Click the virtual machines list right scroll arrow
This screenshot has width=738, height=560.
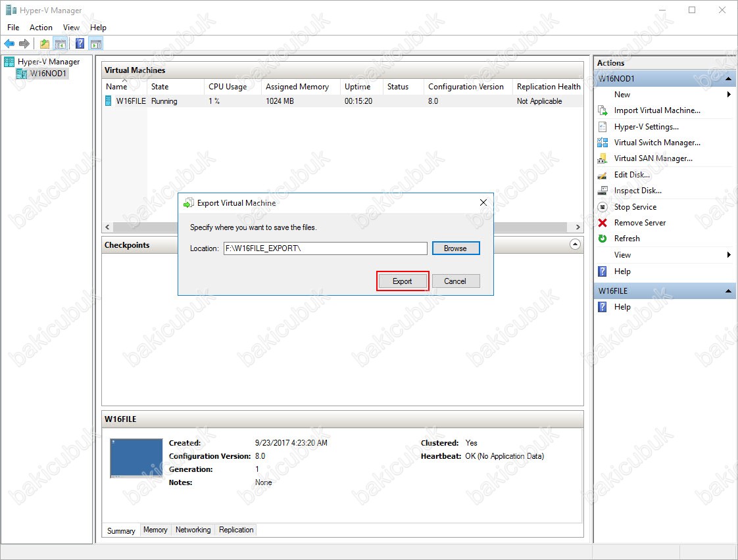pyautogui.click(x=578, y=227)
